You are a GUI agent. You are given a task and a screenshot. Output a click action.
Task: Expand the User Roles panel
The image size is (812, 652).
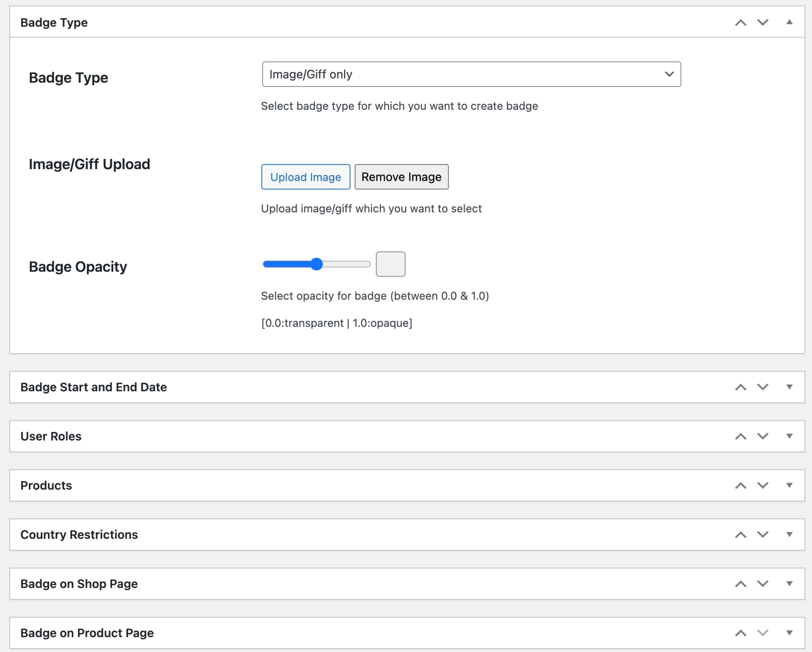point(789,436)
